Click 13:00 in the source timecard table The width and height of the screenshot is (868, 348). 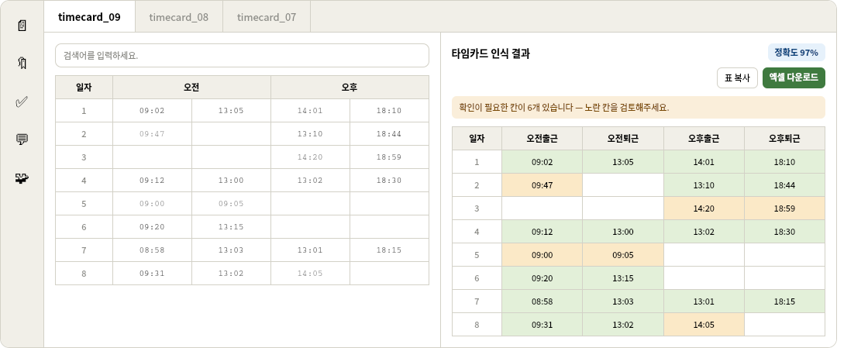[x=231, y=181]
